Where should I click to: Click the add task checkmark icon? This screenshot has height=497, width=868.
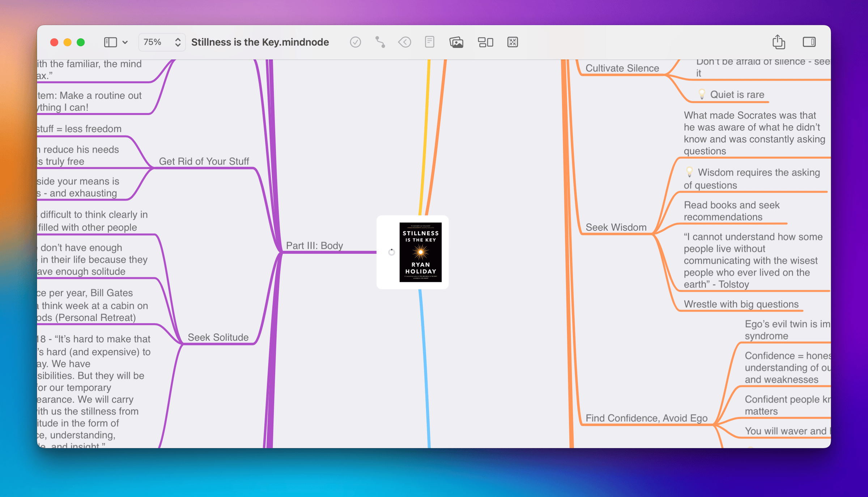(355, 42)
